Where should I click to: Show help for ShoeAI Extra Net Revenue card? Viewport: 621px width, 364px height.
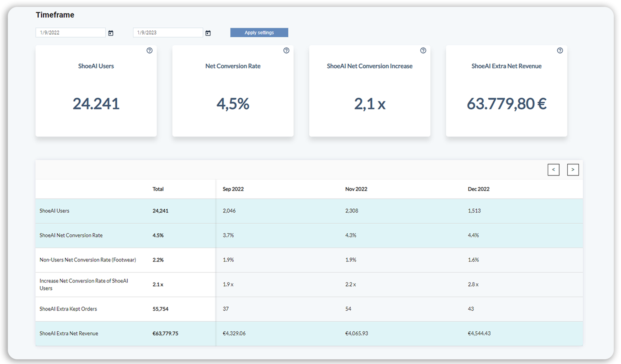(560, 50)
